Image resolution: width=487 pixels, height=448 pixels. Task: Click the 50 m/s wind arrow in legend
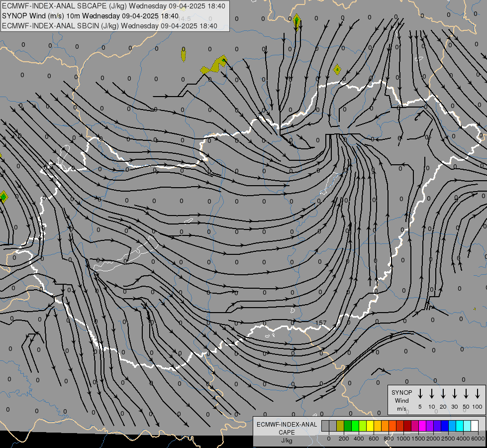pos(466,394)
